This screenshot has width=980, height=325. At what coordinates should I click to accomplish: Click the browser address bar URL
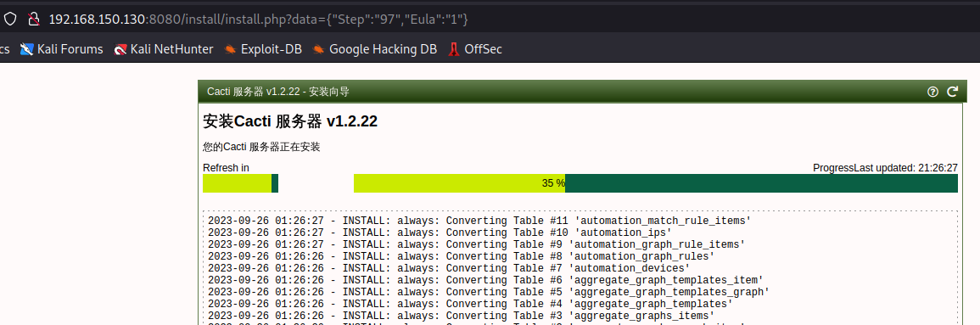coord(258,20)
